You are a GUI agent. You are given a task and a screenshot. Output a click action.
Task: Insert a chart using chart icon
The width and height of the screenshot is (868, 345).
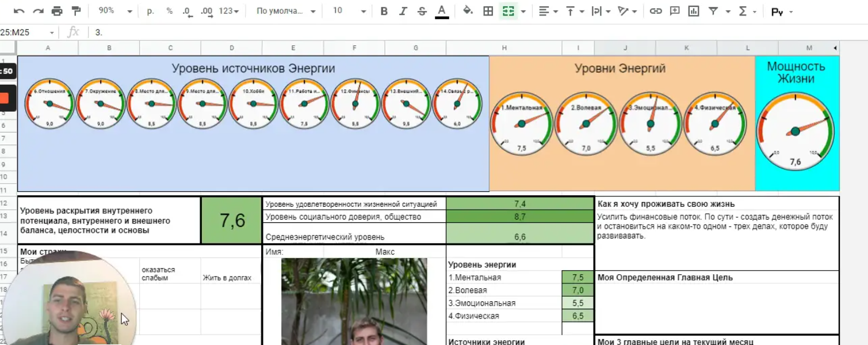pyautogui.click(x=694, y=11)
